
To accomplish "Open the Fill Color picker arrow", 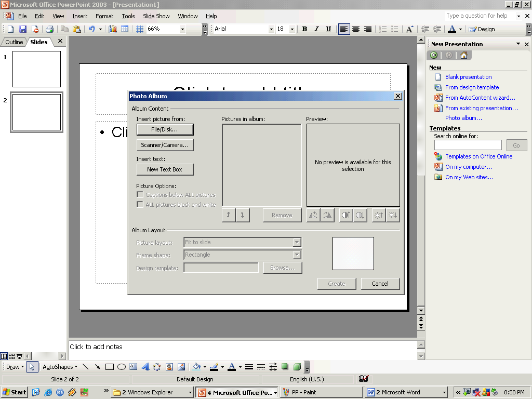I will (x=205, y=367).
